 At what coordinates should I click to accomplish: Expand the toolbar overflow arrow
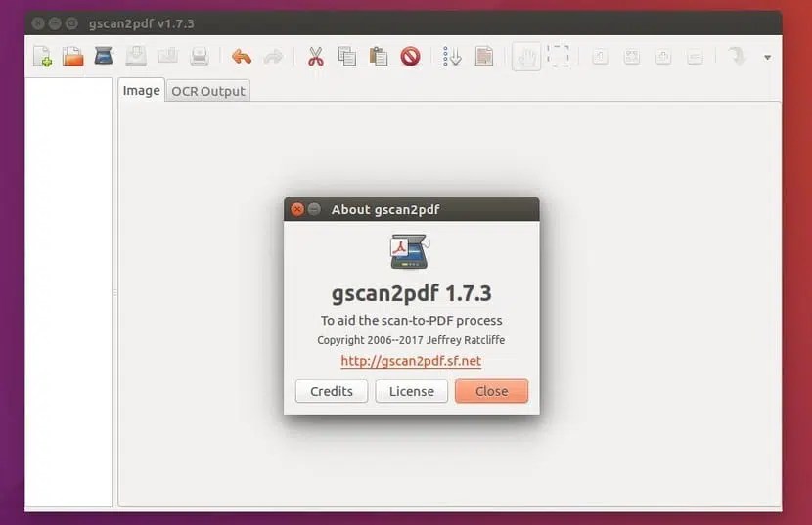point(767,57)
